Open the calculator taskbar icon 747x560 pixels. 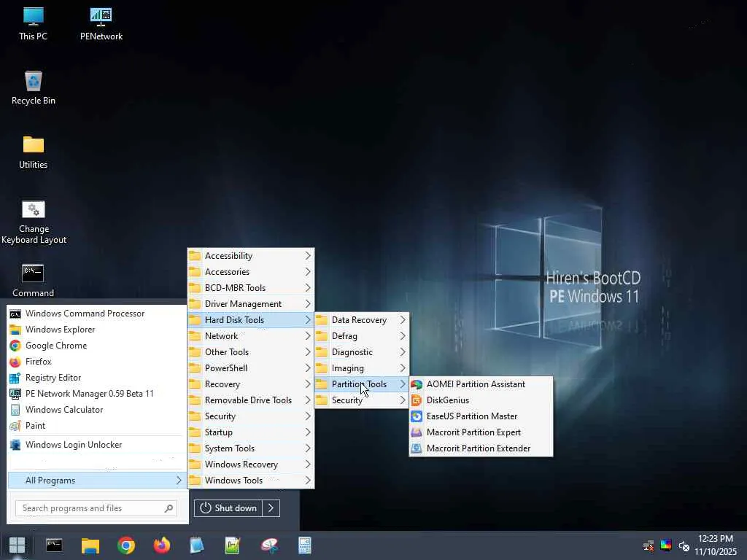305,545
